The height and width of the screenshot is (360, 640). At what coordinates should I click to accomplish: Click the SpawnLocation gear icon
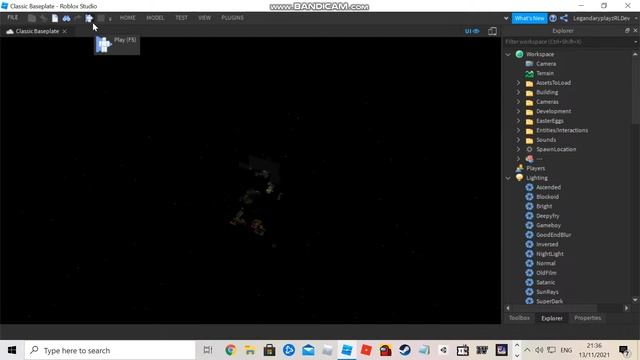click(529, 149)
